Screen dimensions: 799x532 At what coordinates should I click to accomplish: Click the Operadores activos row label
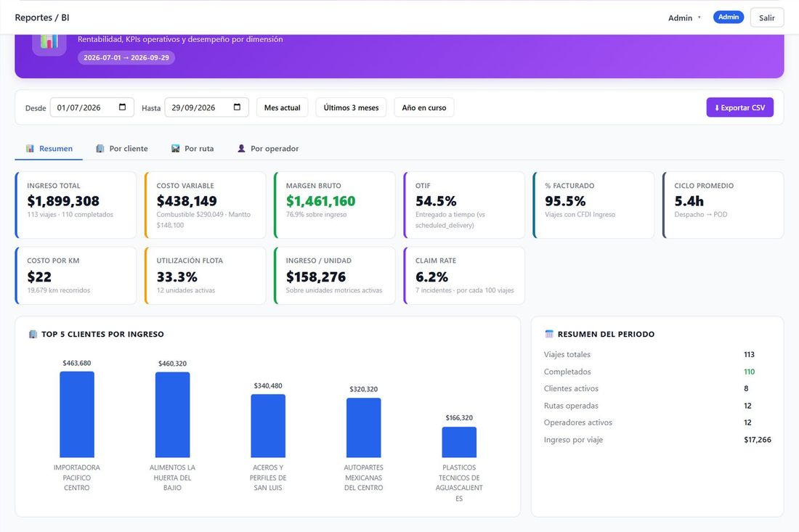(x=578, y=422)
